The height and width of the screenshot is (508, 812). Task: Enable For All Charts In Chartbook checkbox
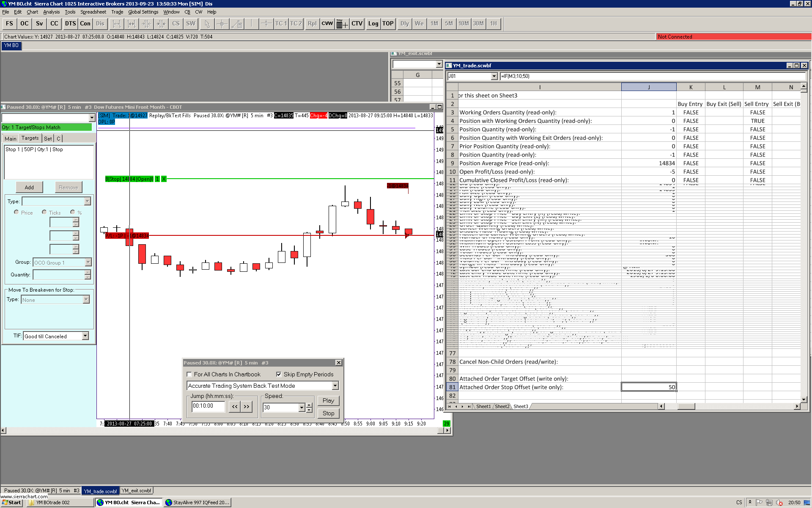[x=189, y=374]
